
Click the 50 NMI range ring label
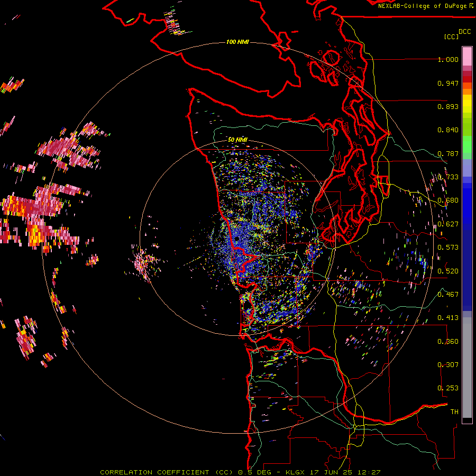click(x=237, y=140)
